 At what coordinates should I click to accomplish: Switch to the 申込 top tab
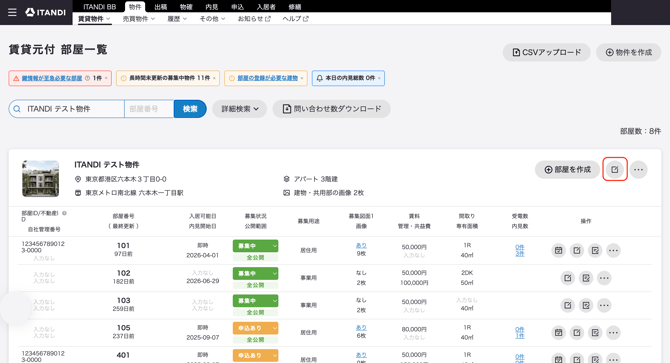pyautogui.click(x=237, y=7)
